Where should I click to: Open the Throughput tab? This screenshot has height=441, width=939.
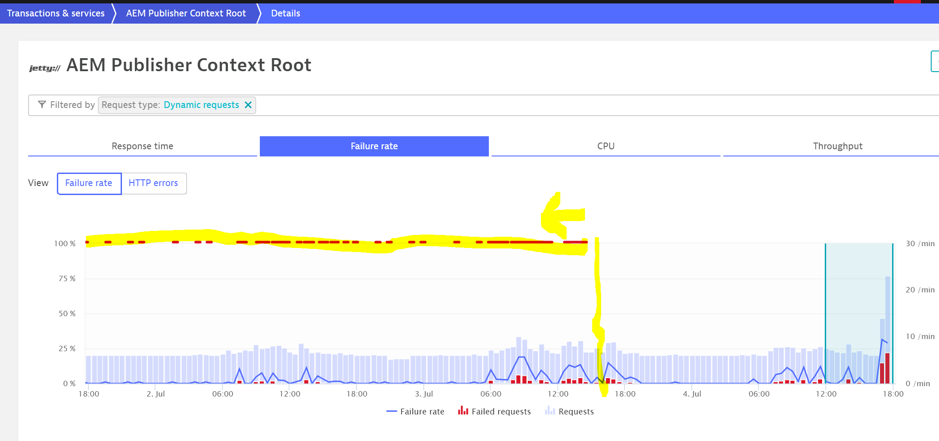(837, 146)
